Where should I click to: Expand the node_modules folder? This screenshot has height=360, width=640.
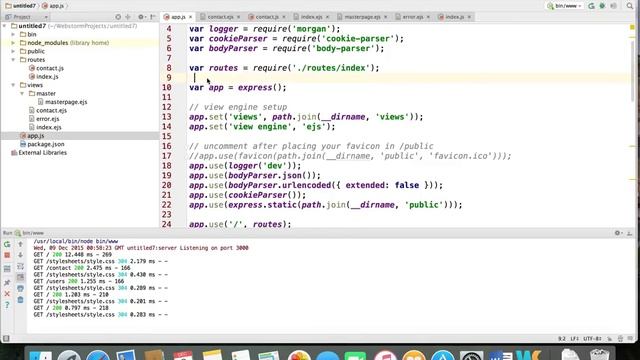pos(13,43)
